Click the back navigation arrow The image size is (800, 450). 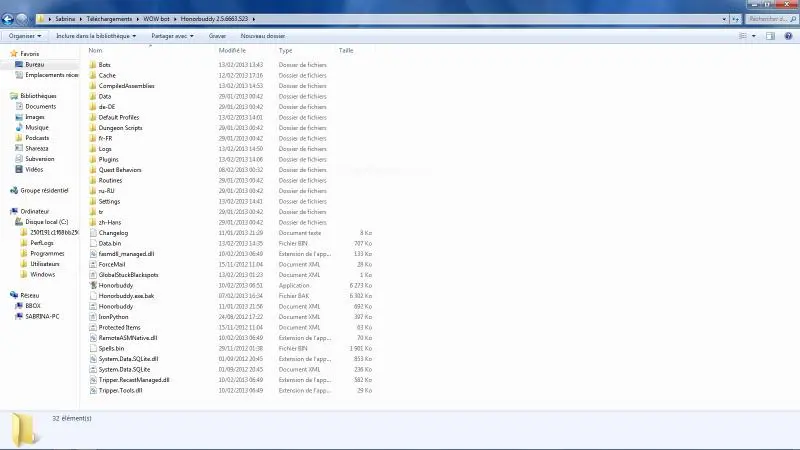click(9, 19)
